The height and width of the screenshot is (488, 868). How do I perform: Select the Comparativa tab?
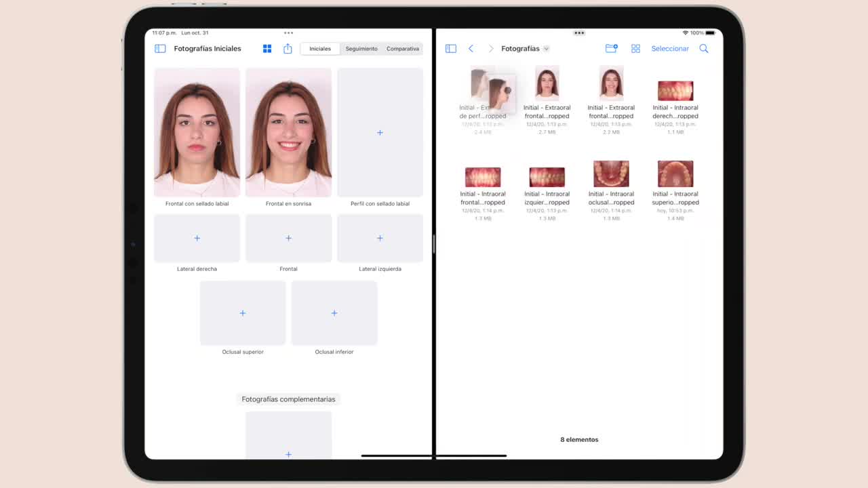403,49
